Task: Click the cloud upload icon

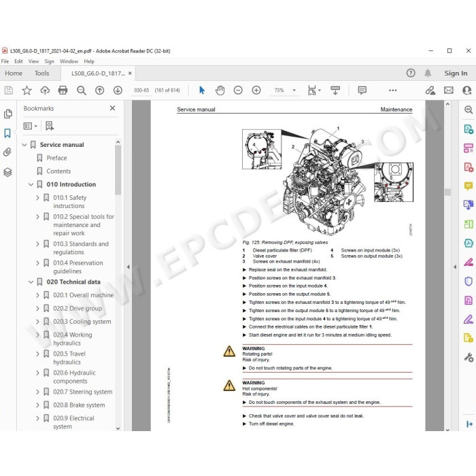Action: coord(45,90)
